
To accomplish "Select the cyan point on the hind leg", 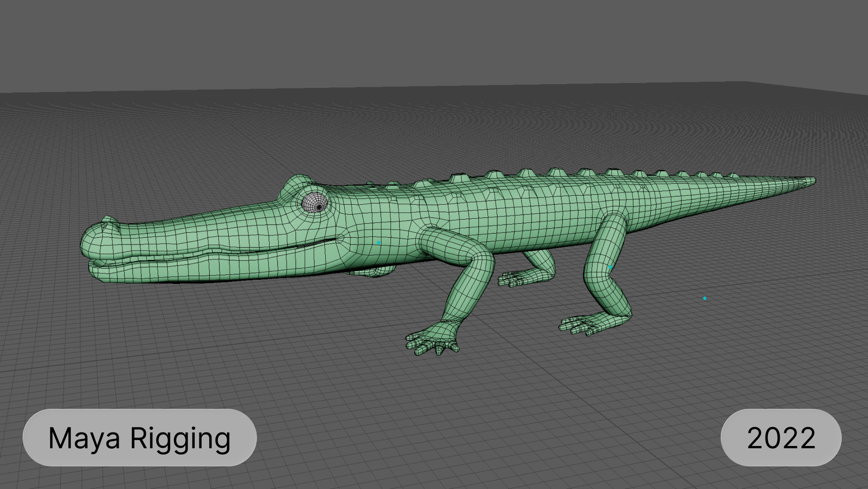I will tap(610, 267).
